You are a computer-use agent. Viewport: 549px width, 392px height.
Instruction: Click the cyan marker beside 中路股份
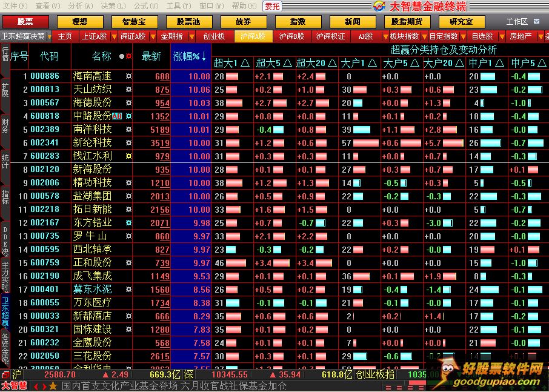(129, 116)
